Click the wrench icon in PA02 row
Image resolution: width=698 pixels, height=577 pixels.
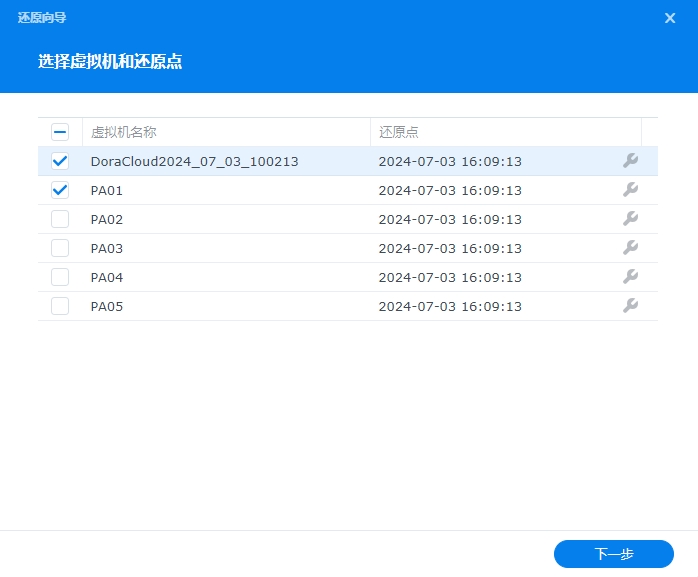pyautogui.click(x=630, y=219)
